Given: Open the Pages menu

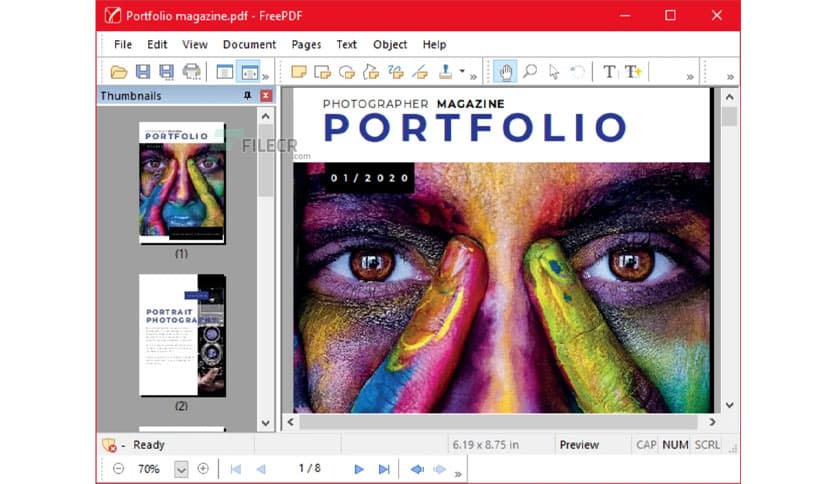Looking at the screenshot, I should coord(306,44).
